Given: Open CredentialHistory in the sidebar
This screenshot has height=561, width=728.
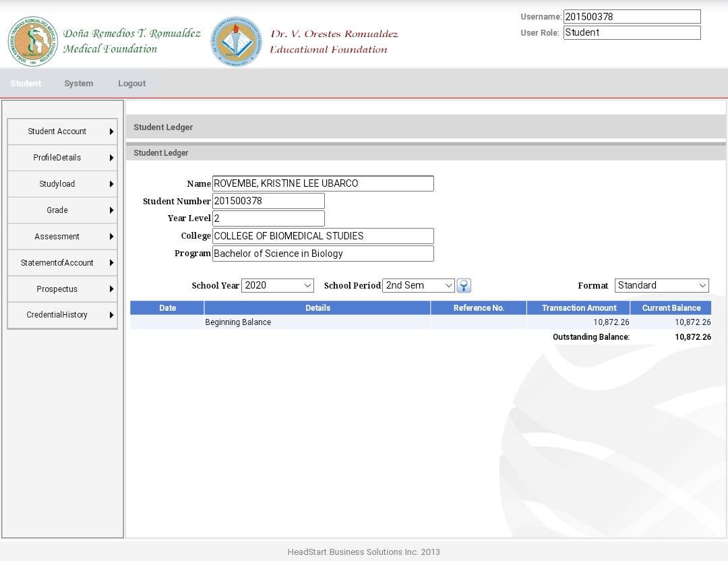Looking at the screenshot, I should click(x=57, y=315).
